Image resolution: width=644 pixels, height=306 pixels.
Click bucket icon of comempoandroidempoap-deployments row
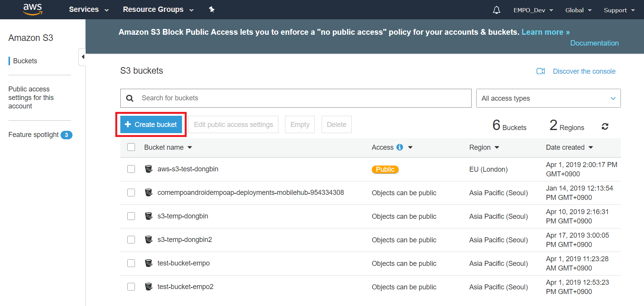click(148, 193)
